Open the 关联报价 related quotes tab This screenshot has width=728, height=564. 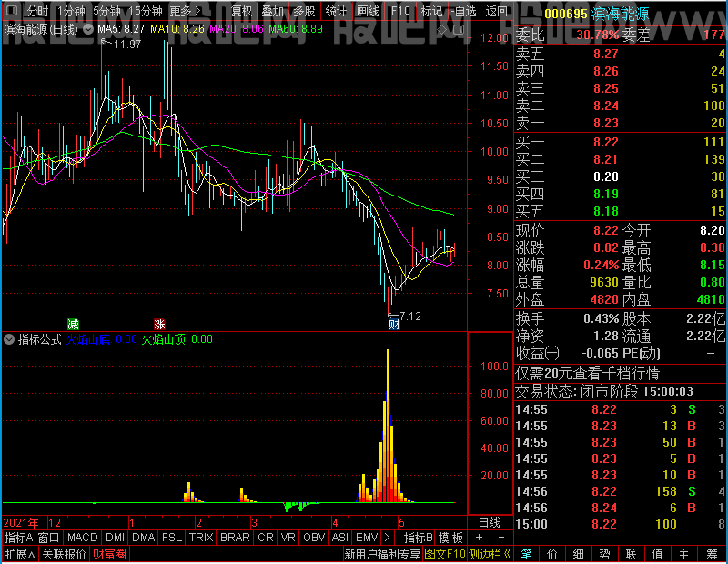[64, 554]
